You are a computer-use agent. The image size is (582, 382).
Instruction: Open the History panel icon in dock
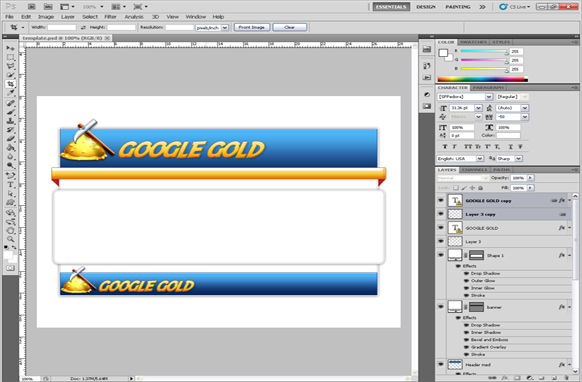pyautogui.click(x=427, y=66)
